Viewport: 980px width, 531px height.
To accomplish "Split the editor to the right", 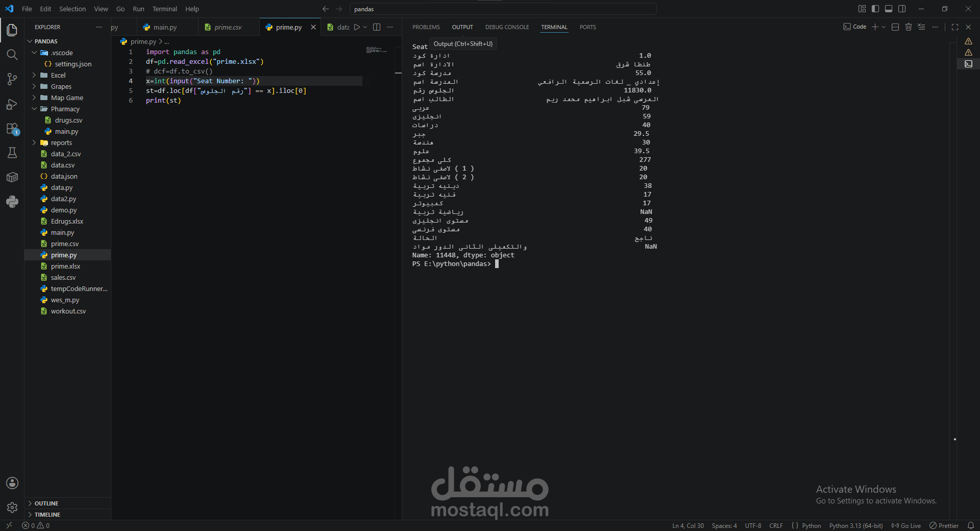I will tap(377, 27).
